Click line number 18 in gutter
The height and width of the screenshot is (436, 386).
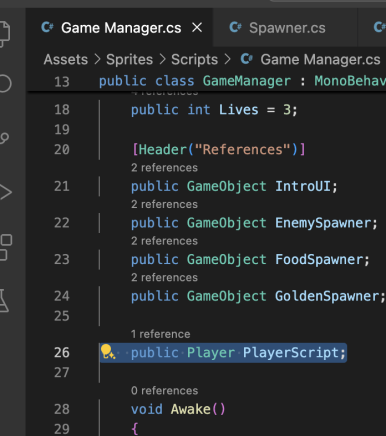[62, 110]
